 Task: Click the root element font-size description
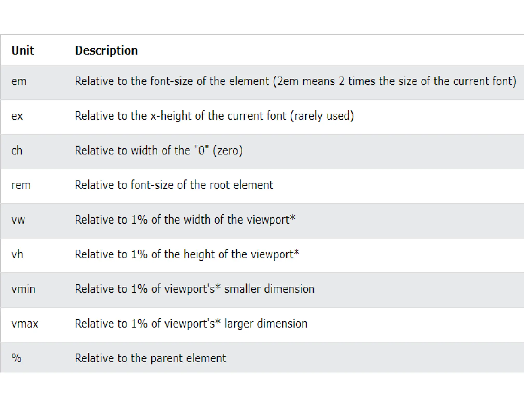tap(174, 185)
